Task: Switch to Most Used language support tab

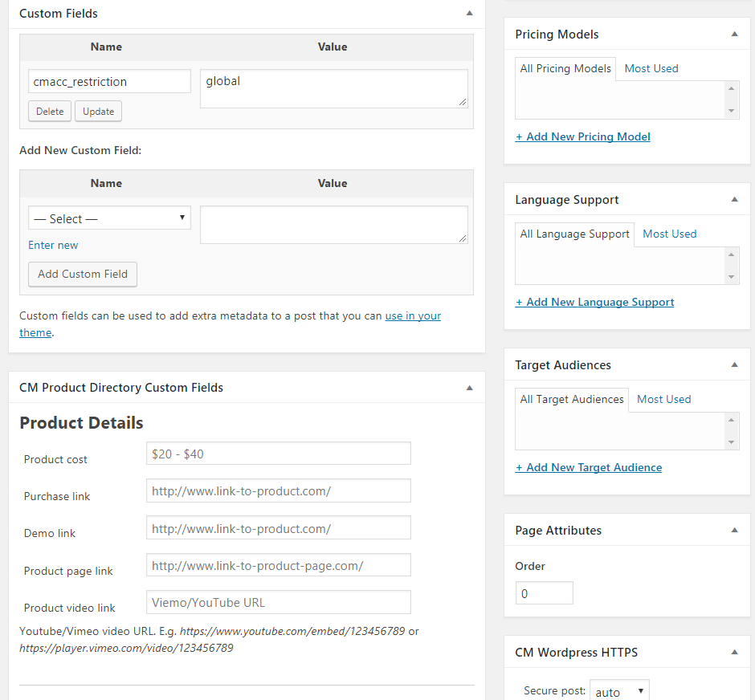Action: click(x=669, y=234)
